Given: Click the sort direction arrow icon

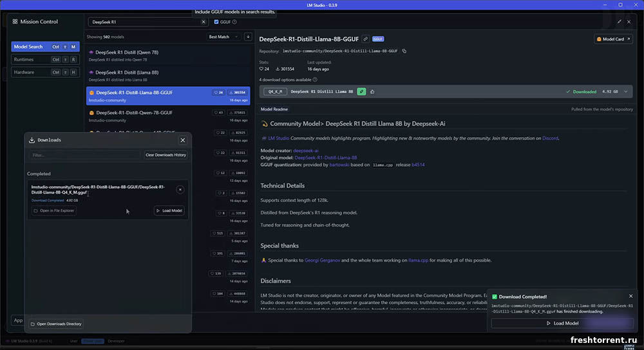Looking at the screenshot, I should coord(248,37).
